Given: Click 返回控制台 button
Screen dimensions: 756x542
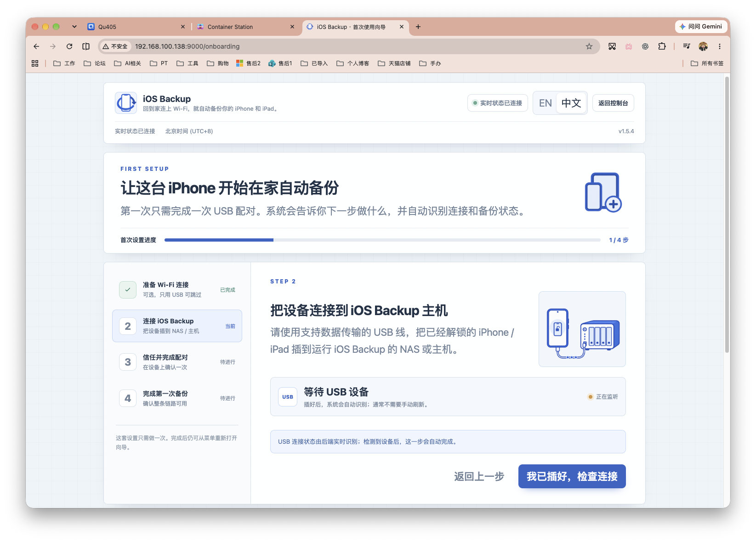Looking at the screenshot, I should (613, 103).
